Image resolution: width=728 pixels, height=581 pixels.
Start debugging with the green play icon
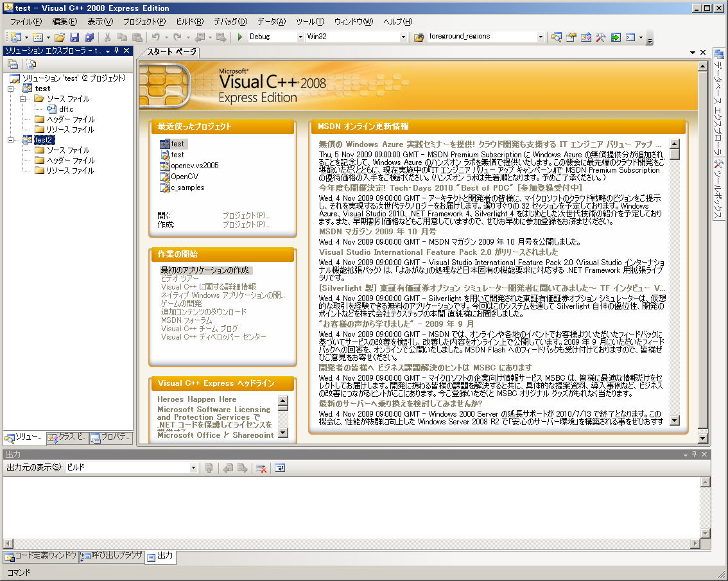(239, 37)
